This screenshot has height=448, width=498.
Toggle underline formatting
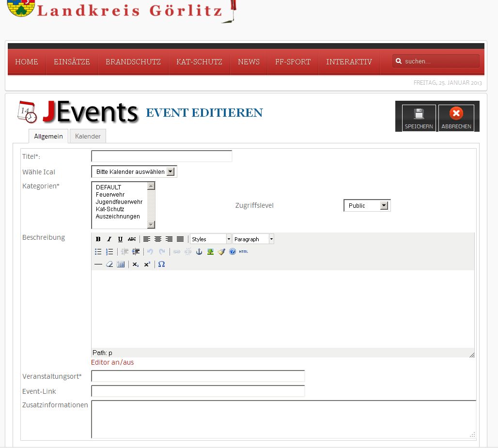(120, 239)
